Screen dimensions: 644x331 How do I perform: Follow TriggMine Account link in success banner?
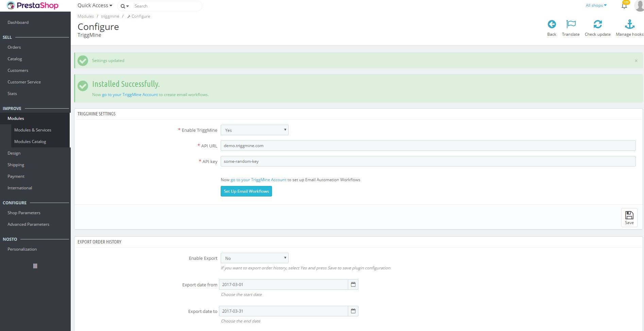point(130,95)
